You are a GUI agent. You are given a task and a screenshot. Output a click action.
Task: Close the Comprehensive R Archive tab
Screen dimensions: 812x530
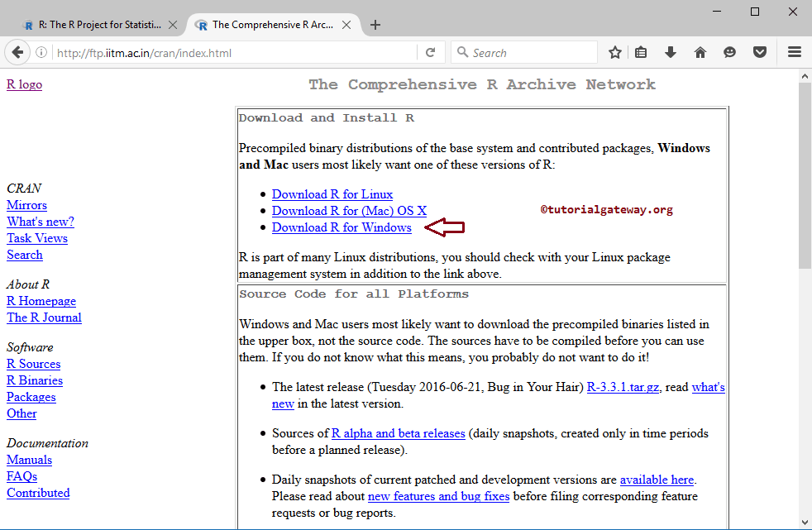pos(346,24)
